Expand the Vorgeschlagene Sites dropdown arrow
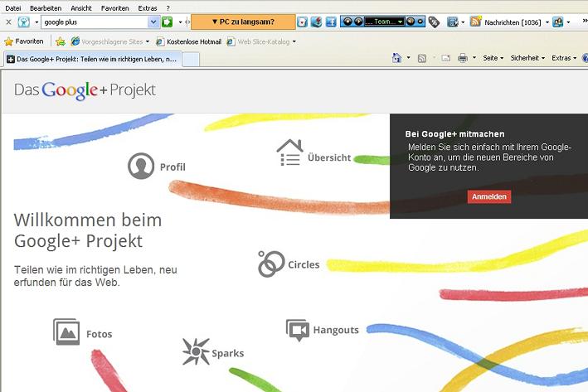The width and height of the screenshot is (588, 392). pyautogui.click(x=148, y=41)
